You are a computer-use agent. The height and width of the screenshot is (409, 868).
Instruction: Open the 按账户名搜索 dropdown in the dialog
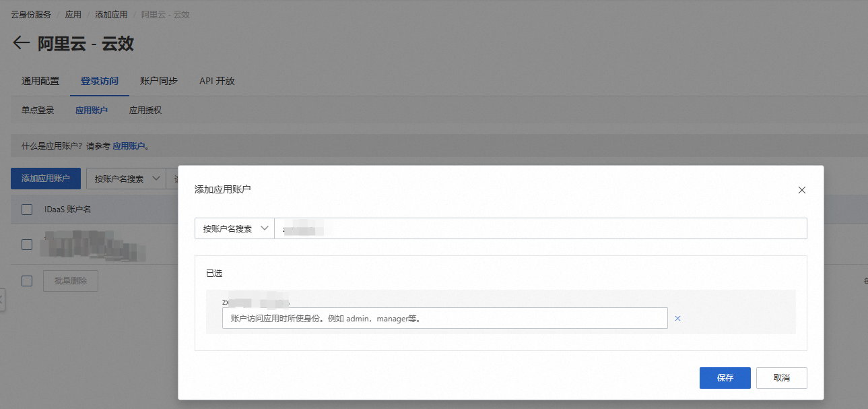click(x=234, y=228)
